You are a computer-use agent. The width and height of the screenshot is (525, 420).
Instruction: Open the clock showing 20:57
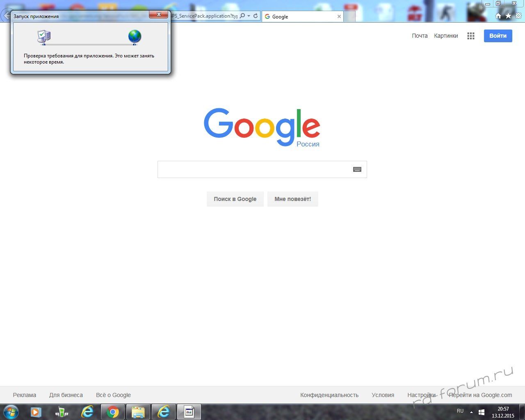click(503, 412)
